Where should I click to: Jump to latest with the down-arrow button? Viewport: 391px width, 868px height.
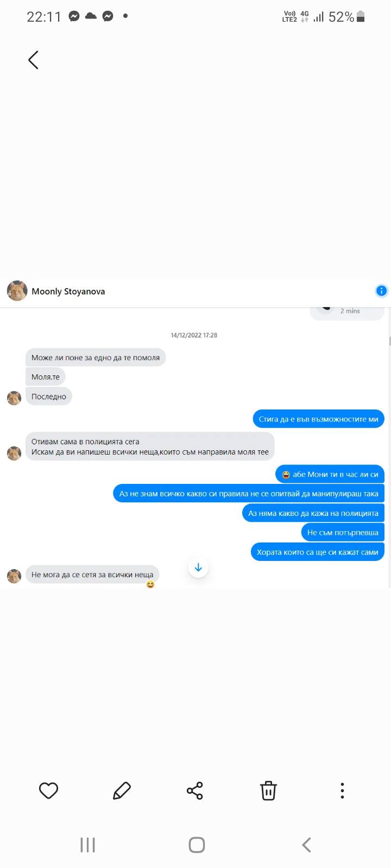(198, 567)
